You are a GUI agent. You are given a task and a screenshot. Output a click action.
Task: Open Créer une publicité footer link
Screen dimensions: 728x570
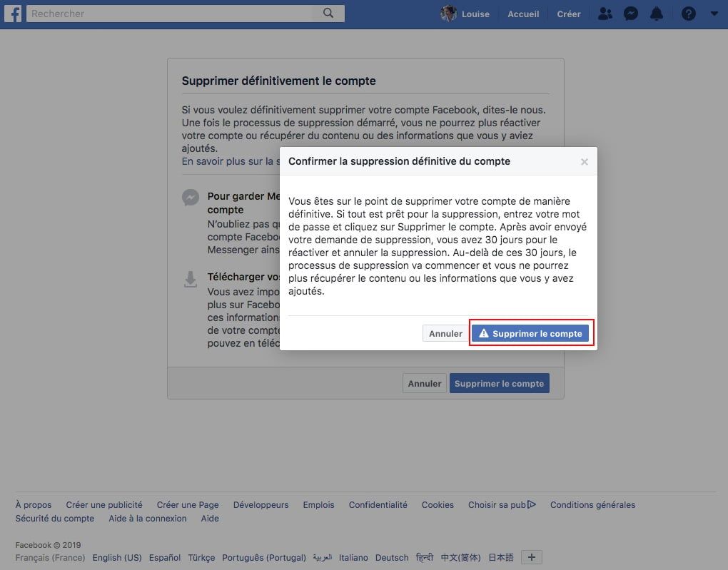pyautogui.click(x=104, y=504)
